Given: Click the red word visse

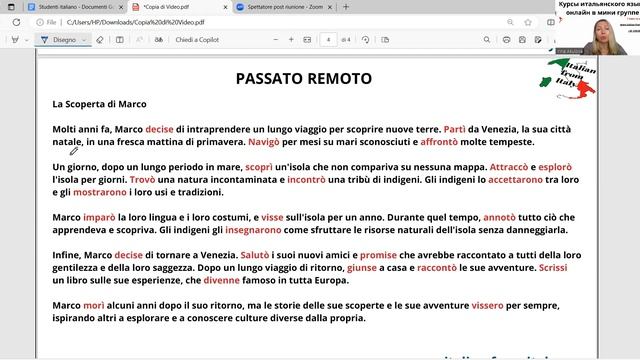Looking at the screenshot, I should [272, 218].
